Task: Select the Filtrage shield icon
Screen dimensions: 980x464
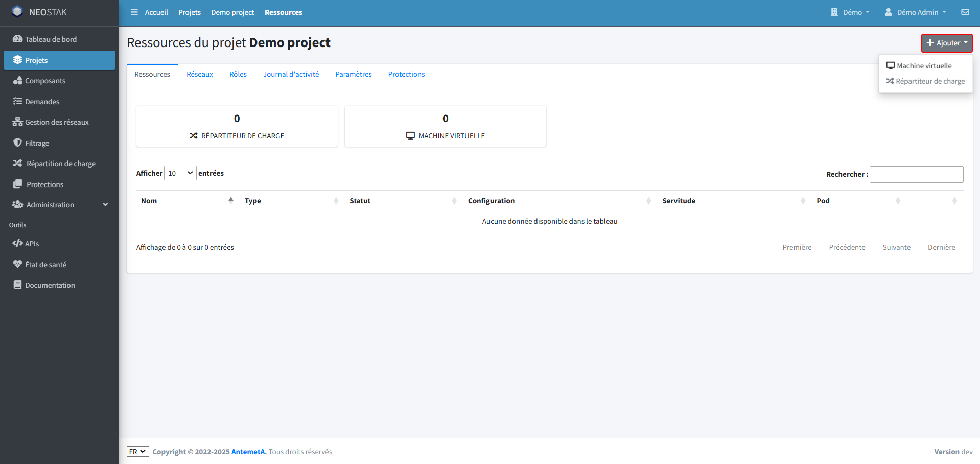Action: (18, 143)
